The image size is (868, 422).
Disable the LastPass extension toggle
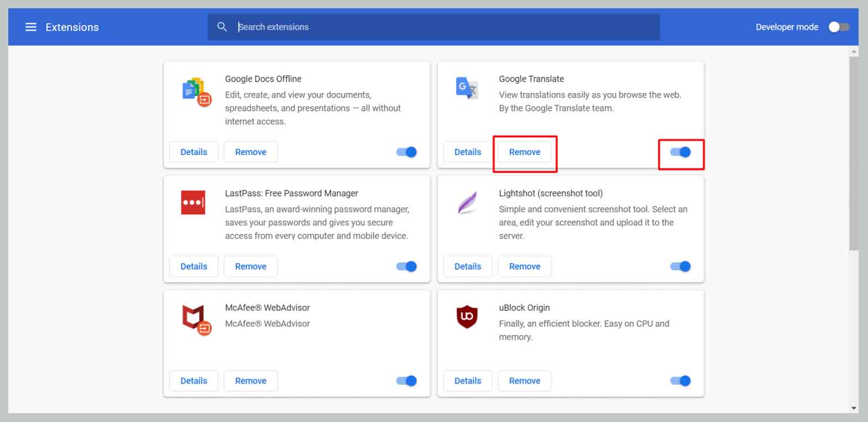[406, 266]
